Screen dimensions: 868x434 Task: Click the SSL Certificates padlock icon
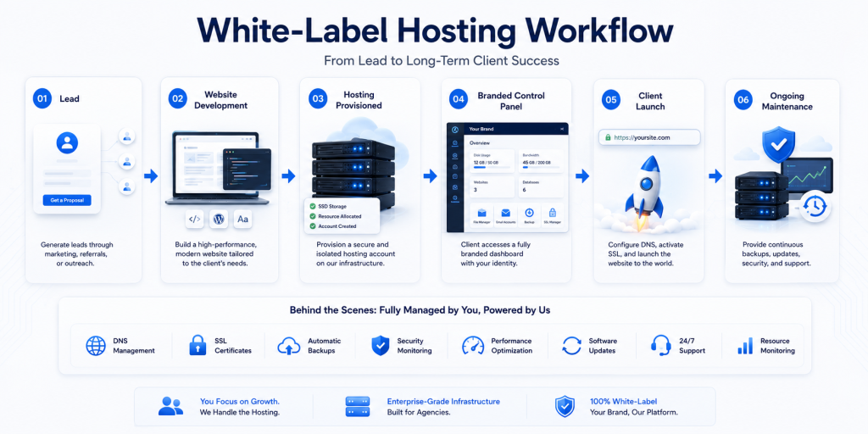[198, 346]
